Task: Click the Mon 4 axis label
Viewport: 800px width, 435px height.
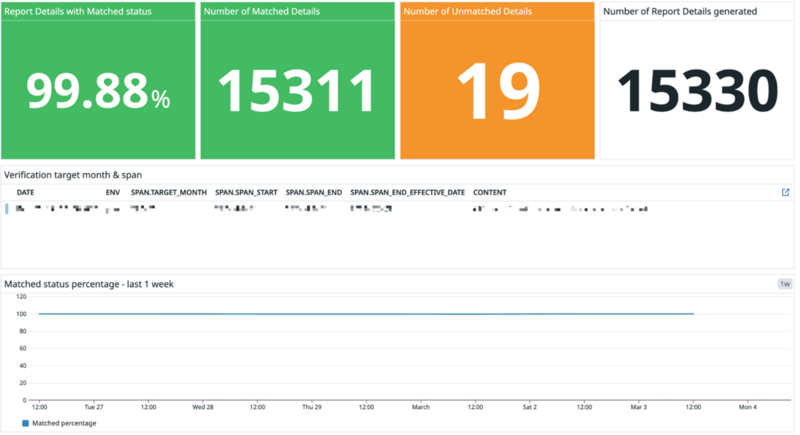Action: pos(748,407)
